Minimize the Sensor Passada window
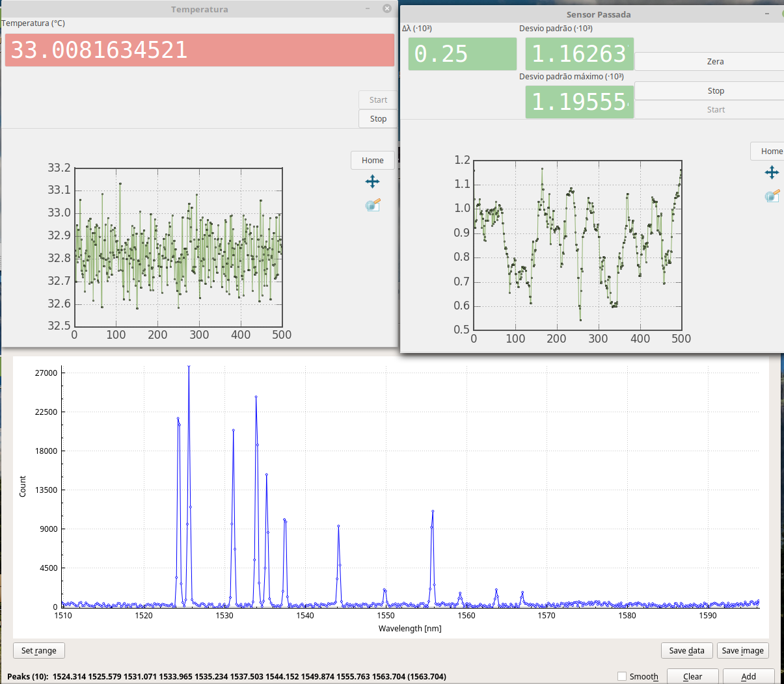The image size is (784, 684). coord(766,13)
